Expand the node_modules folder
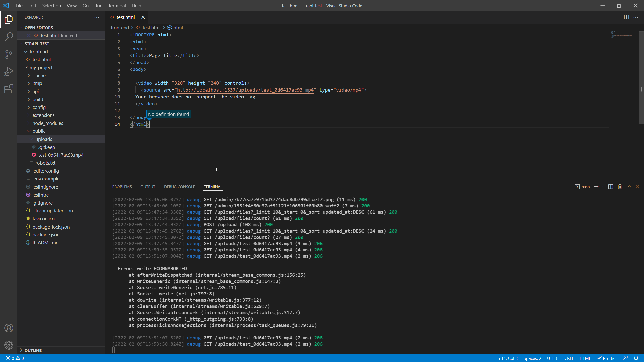 pyautogui.click(x=48, y=123)
